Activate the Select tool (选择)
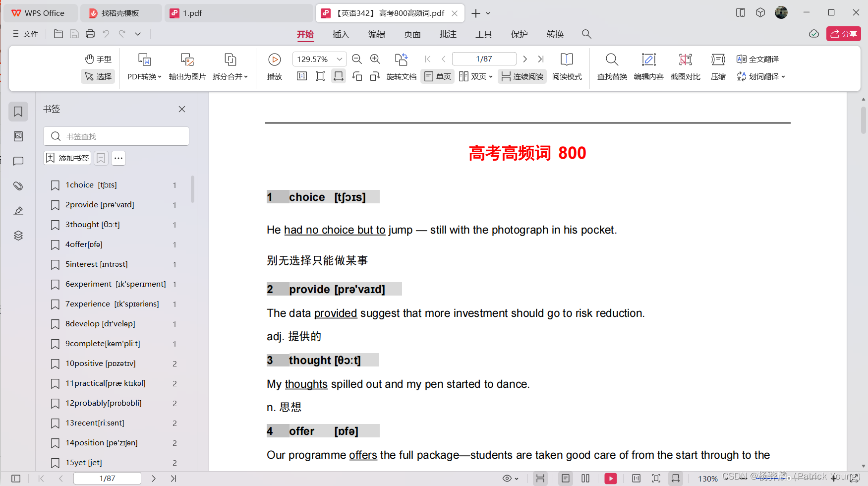This screenshot has width=868, height=486. pos(98,76)
